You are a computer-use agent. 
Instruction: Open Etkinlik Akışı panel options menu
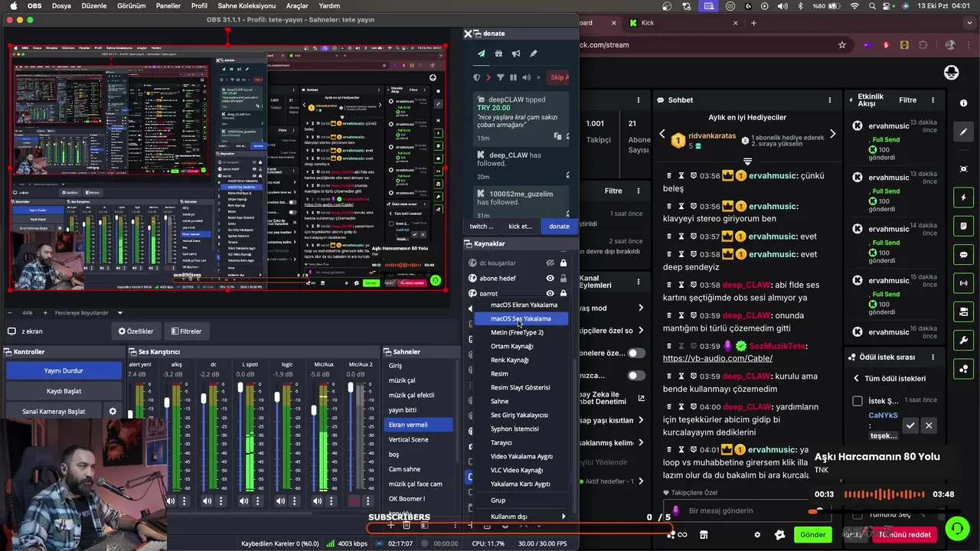(933, 100)
